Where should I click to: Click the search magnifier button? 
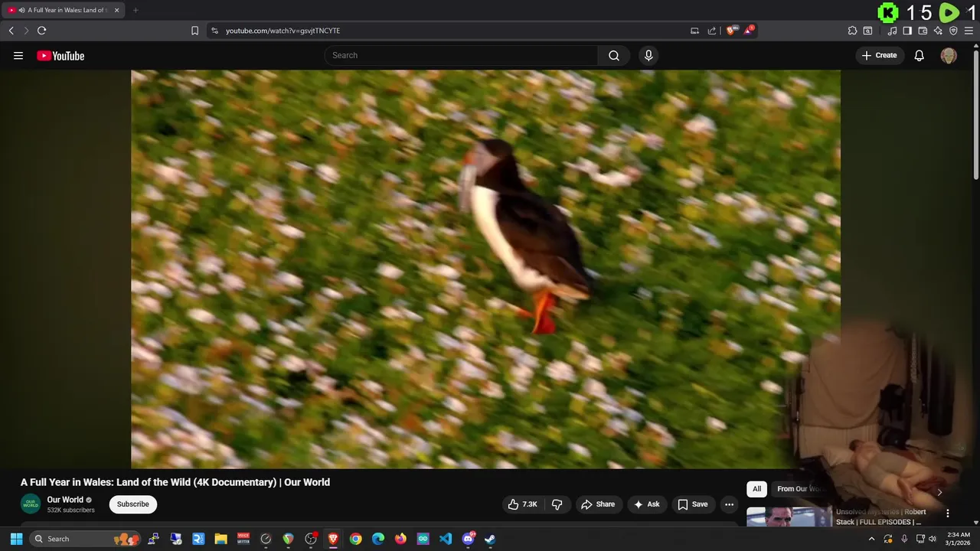[x=614, y=55]
